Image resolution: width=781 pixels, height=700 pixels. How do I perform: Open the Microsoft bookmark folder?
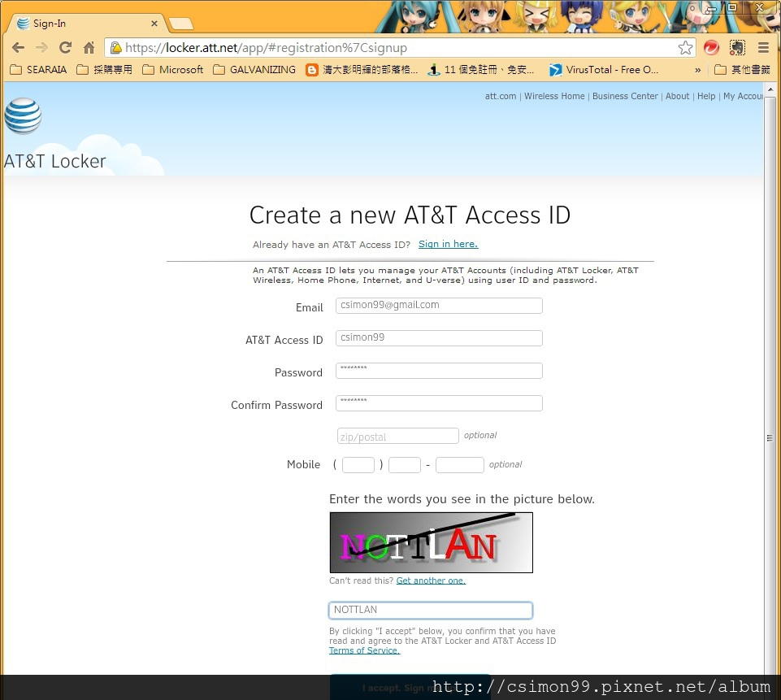(173, 70)
